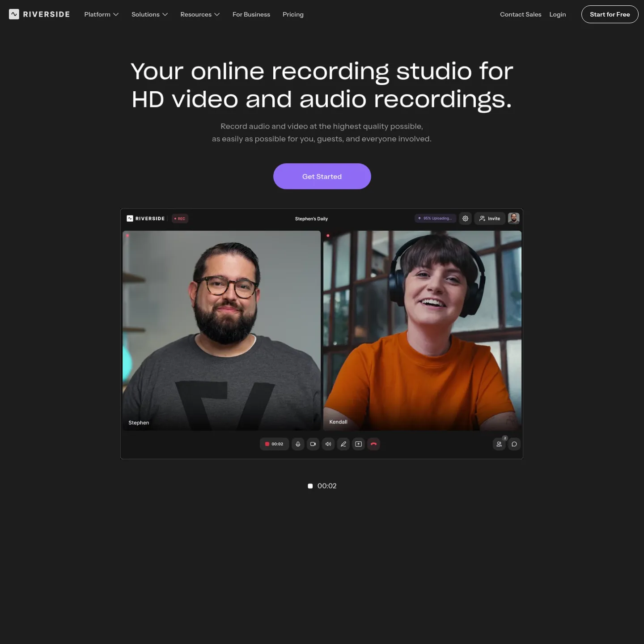Image resolution: width=644 pixels, height=644 pixels.
Task: Open the Pricing page
Action: (293, 14)
